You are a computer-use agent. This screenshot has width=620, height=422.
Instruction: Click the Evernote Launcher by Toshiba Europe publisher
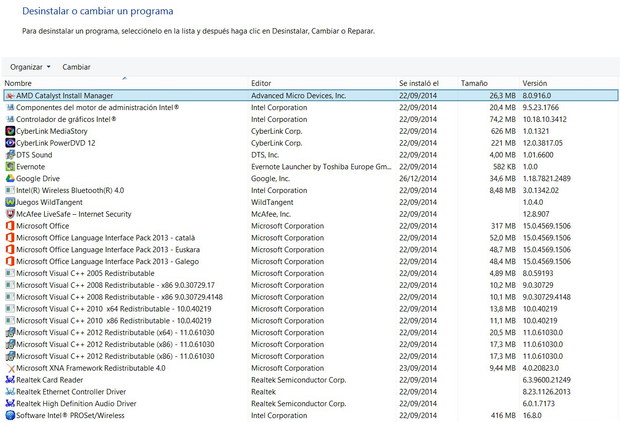(321, 167)
